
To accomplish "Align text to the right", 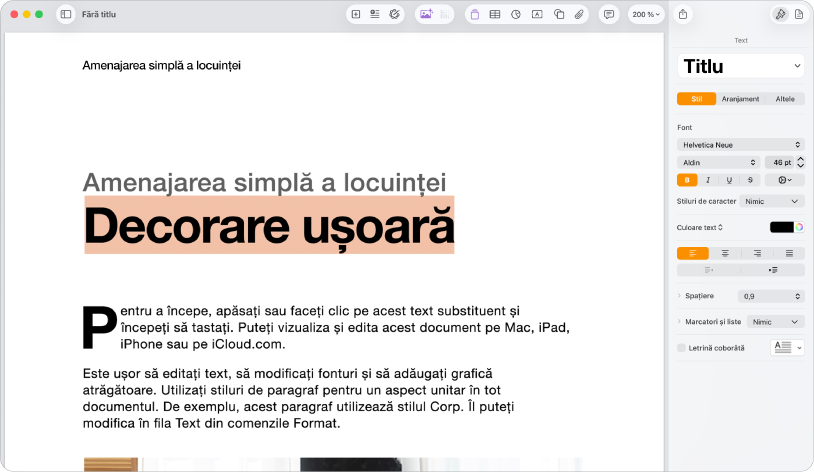I will point(757,253).
